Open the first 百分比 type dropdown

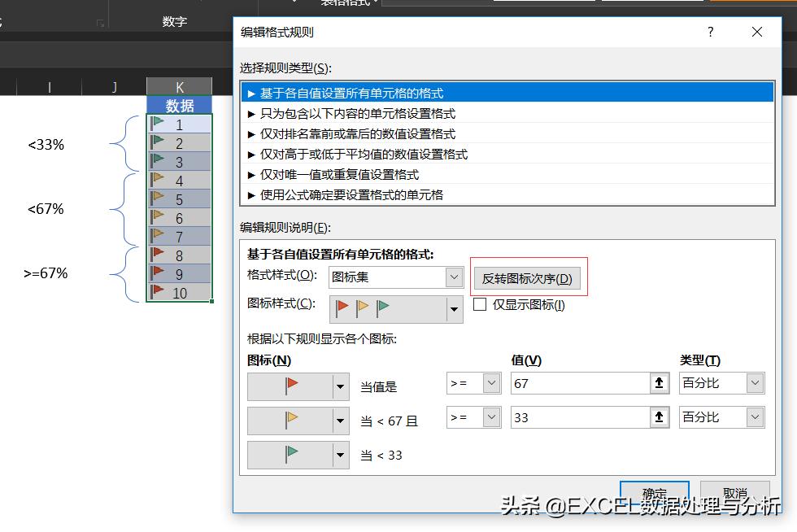tap(754, 382)
